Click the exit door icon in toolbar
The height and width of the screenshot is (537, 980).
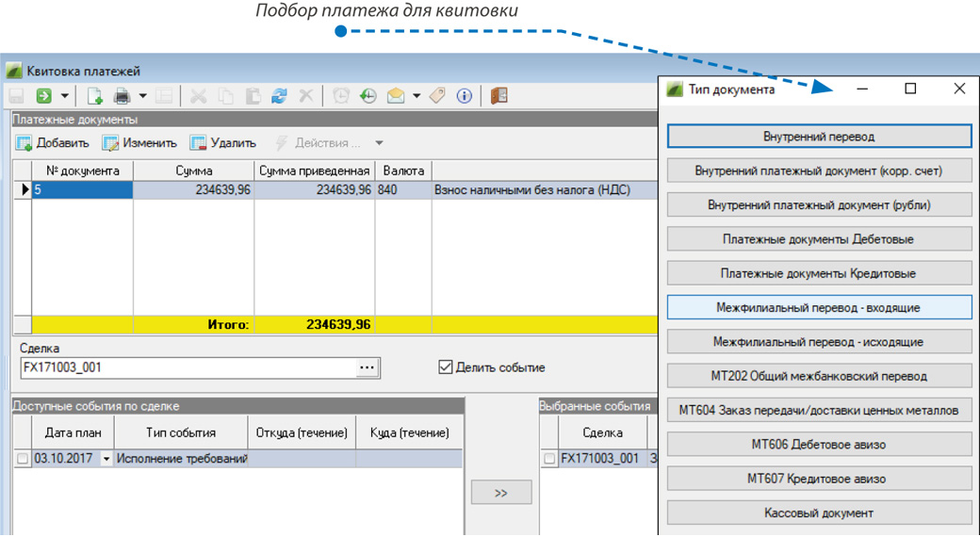[499, 96]
